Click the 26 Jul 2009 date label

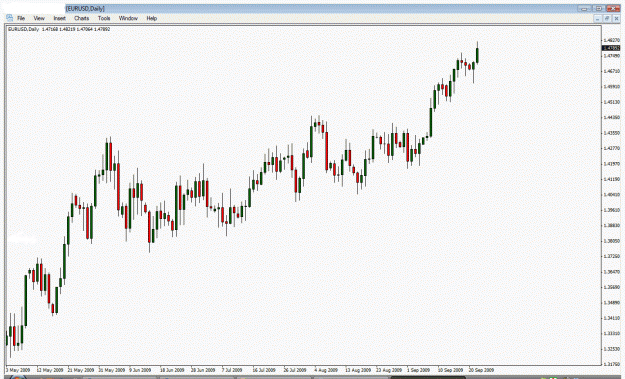295,370
